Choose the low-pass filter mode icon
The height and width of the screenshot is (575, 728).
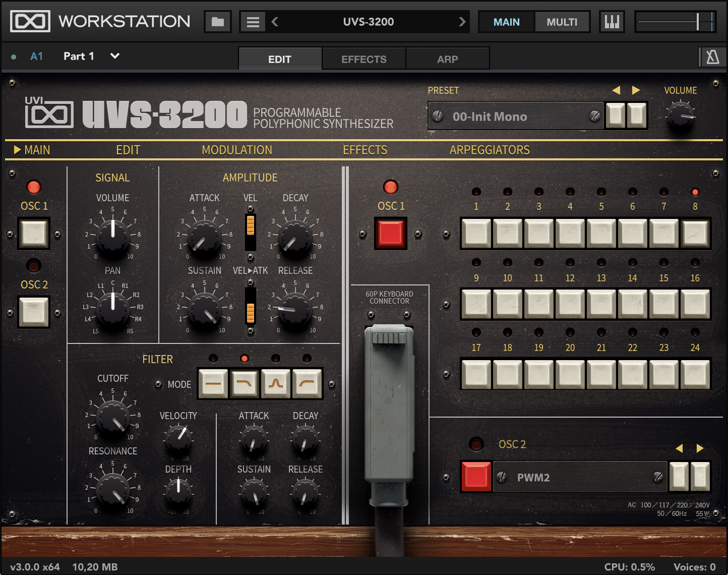[x=245, y=384]
